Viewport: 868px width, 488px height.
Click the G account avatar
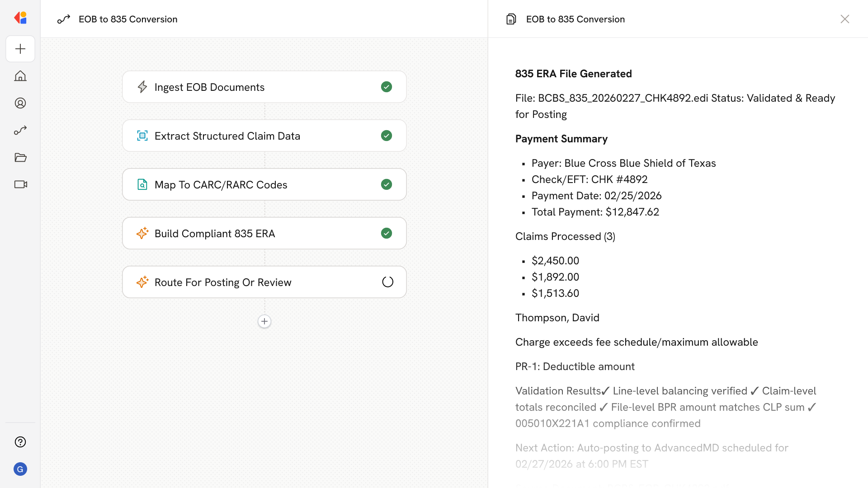point(20,469)
